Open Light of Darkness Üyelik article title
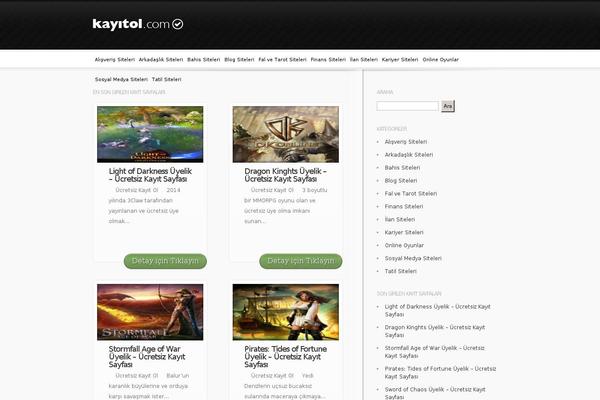Viewport: 600px width, 400px height. pos(150,175)
